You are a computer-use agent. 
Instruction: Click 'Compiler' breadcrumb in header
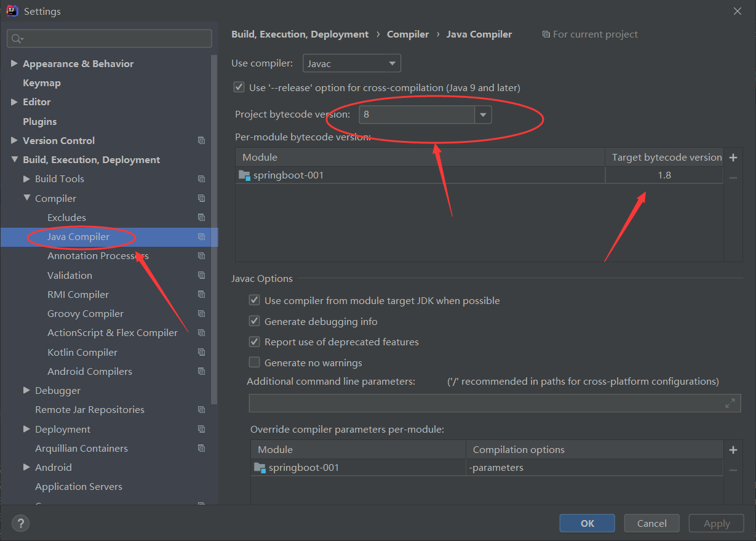(x=408, y=34)
